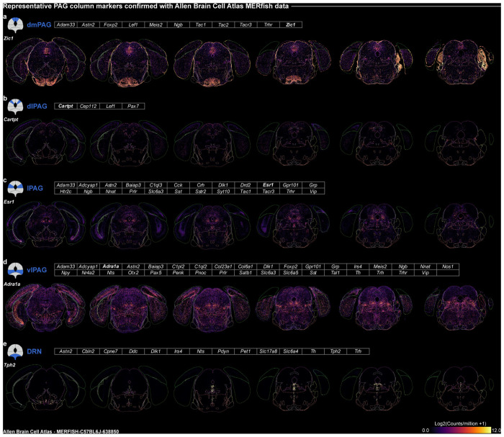Click the dmPAG column diagram icon
This screenshot has height=437, width=504.
13,26
